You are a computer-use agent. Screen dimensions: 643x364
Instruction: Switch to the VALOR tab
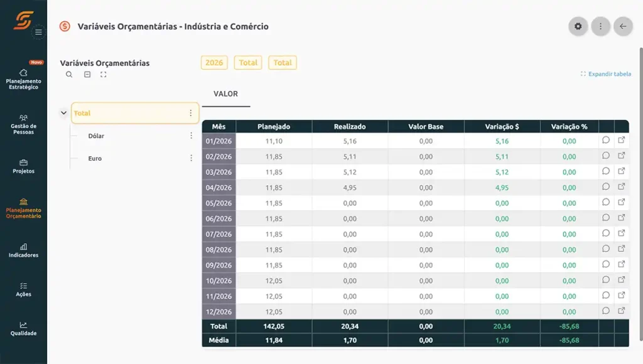coord(225,94)
